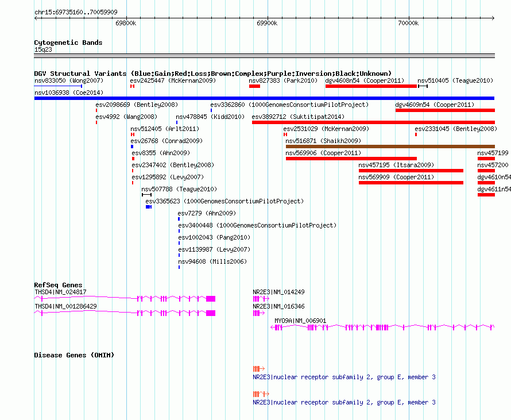Select the second OMIM NR2E3 orange gene glyph

coord(261,394)
